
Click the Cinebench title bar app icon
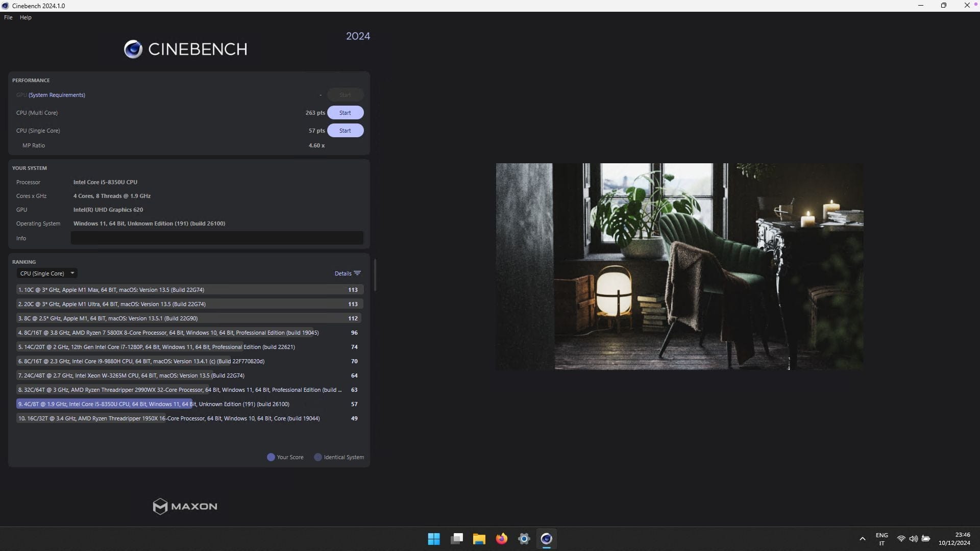(6, 6)
